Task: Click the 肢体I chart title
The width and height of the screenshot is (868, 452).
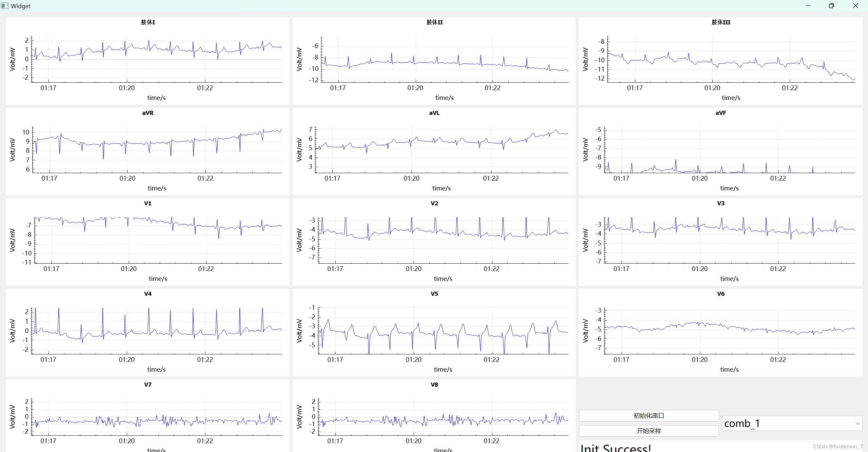Action: 148,22
